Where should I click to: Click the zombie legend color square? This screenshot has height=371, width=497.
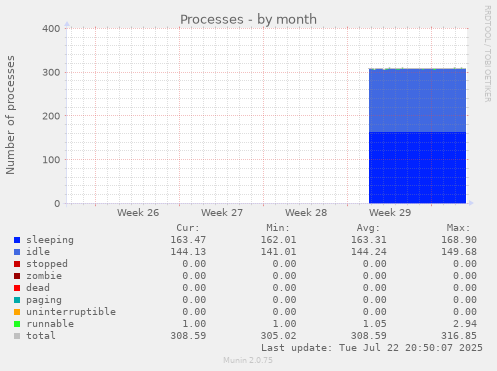click(x=17, y=276)
